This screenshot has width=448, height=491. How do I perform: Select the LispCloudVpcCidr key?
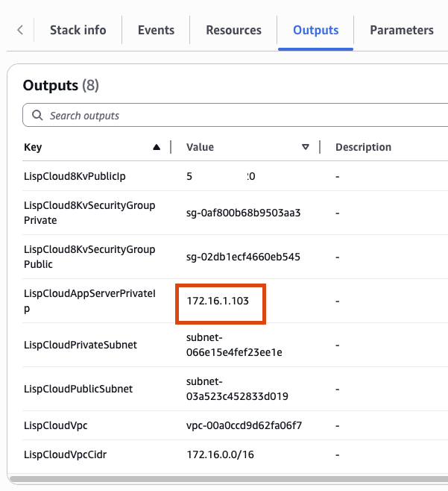click(x=65, y=454)
